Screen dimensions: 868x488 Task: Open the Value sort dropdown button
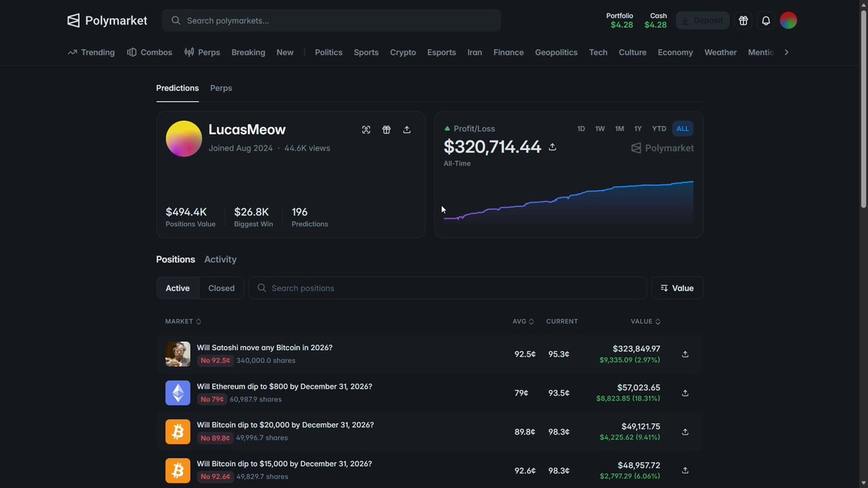coord(677,288)
